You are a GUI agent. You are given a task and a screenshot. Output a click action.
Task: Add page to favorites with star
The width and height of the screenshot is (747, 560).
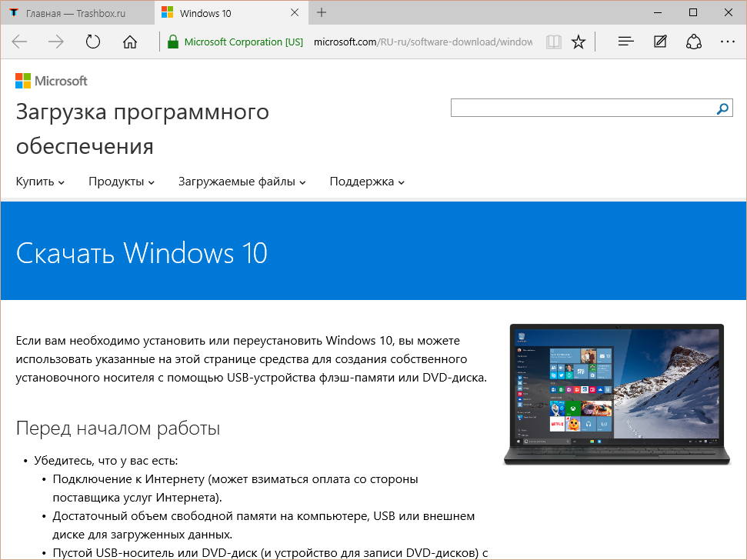(x=579, y=42)
